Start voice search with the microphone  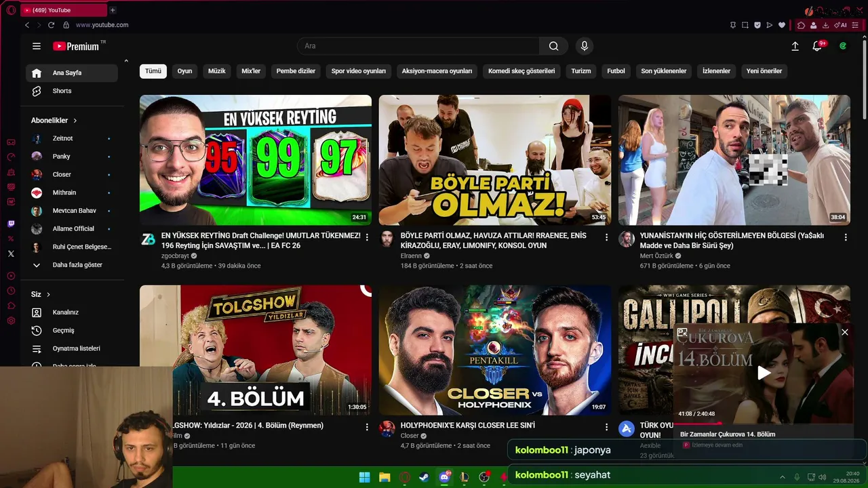(x=585, y=46)
